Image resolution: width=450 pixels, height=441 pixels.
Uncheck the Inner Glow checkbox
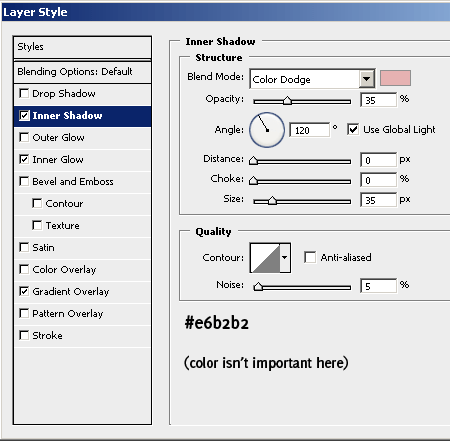24,159
